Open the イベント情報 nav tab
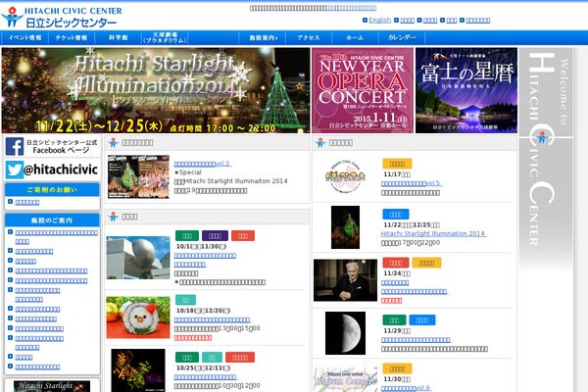This screenshot has width=588, height=392. pyautogui.click(x=24, y=38)
